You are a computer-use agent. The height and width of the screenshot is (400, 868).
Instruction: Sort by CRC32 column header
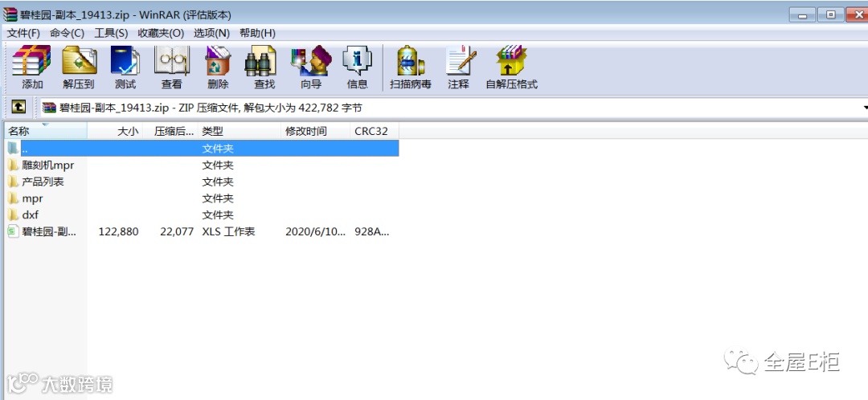[375, 131]
